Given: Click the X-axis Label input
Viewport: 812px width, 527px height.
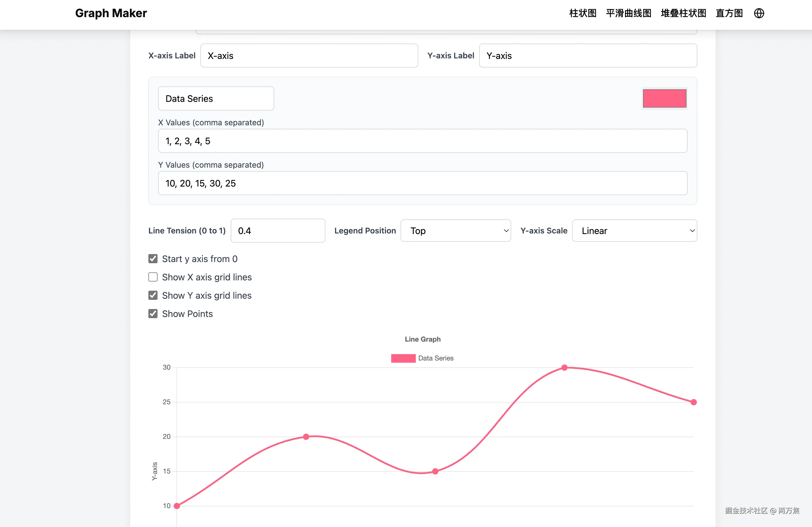Looking at the screenshot, I should (309, 56).
